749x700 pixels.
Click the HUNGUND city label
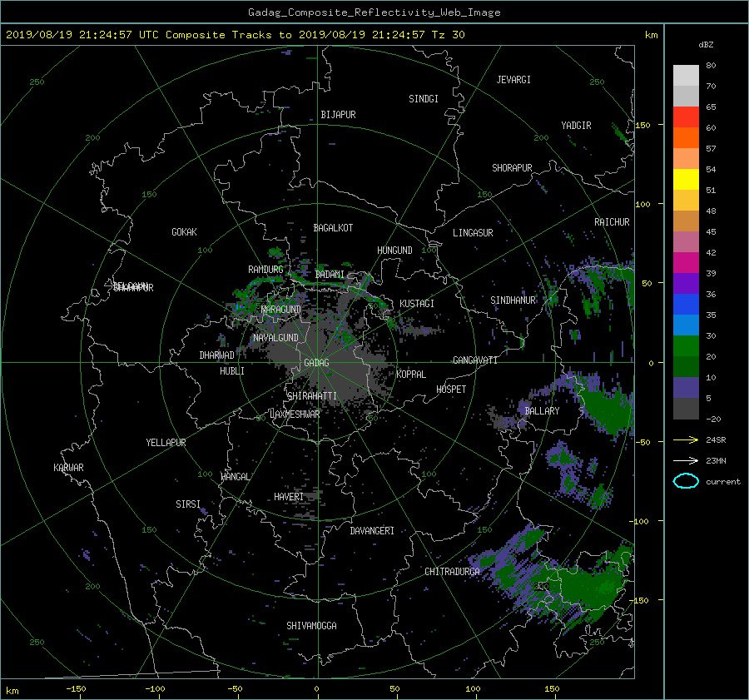coord(394,251)
